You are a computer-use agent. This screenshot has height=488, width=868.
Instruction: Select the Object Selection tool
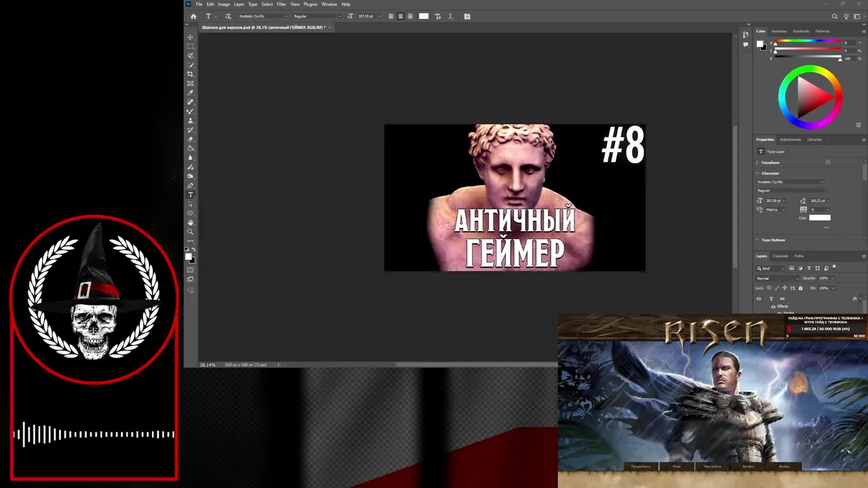click(x=190, y=65)
